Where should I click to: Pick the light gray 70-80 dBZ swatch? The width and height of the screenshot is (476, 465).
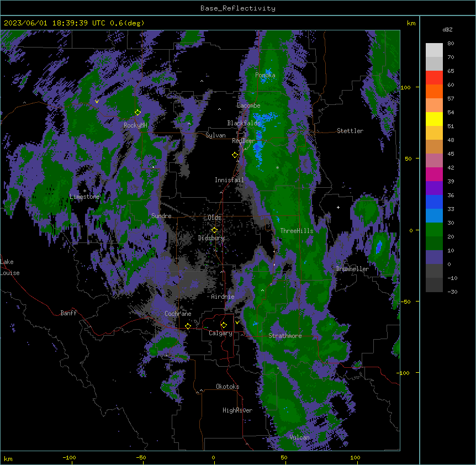(x=434, y=50)
